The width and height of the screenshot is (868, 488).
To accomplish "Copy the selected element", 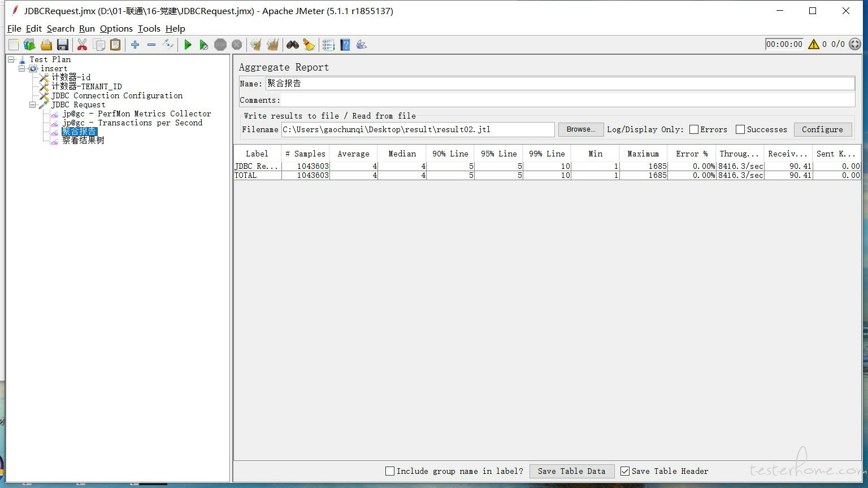I will 99,45.
